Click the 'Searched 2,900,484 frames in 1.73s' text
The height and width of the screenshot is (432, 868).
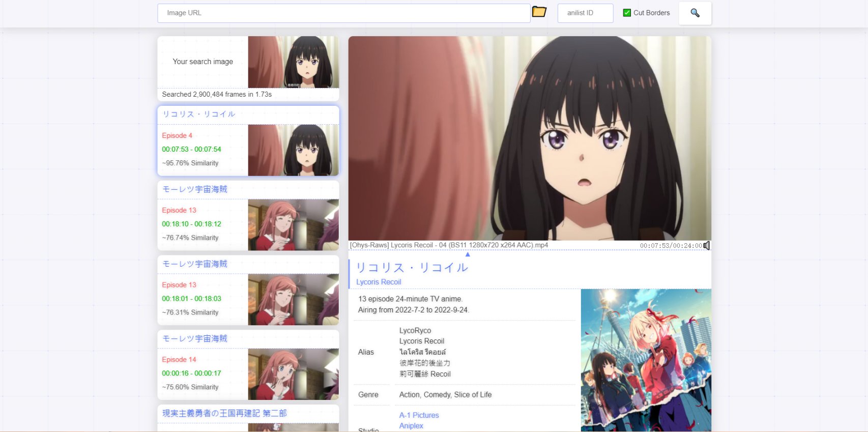(x=217, y=94)
